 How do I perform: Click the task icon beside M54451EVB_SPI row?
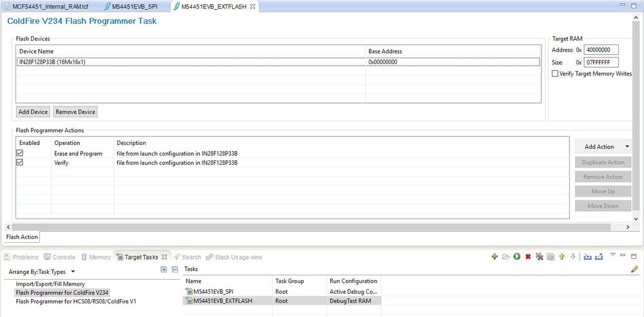tap(190, 291)
